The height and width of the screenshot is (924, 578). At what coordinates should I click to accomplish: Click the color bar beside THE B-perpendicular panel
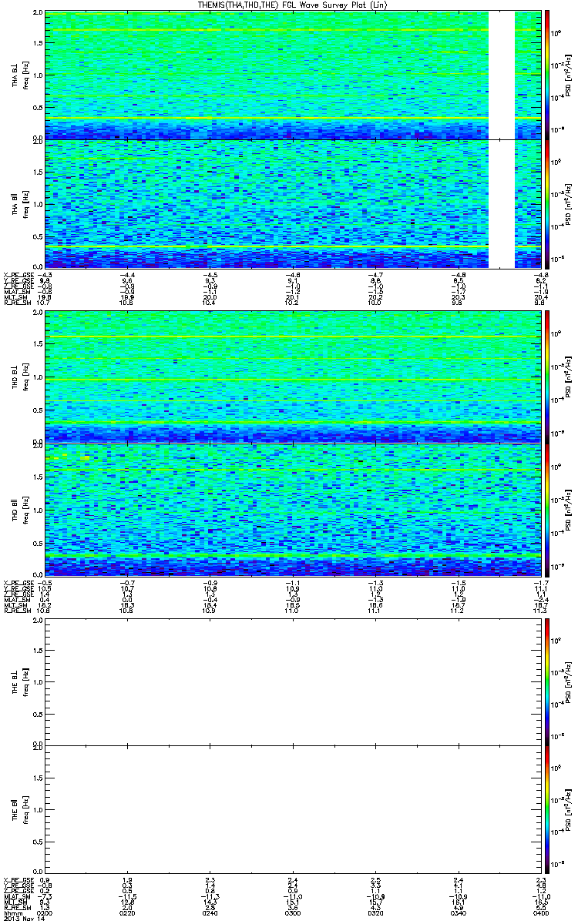point(546,682)
